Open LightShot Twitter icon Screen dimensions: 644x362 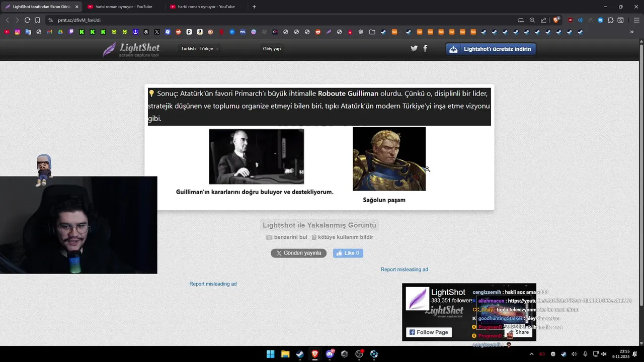click(x=414, y=49)
